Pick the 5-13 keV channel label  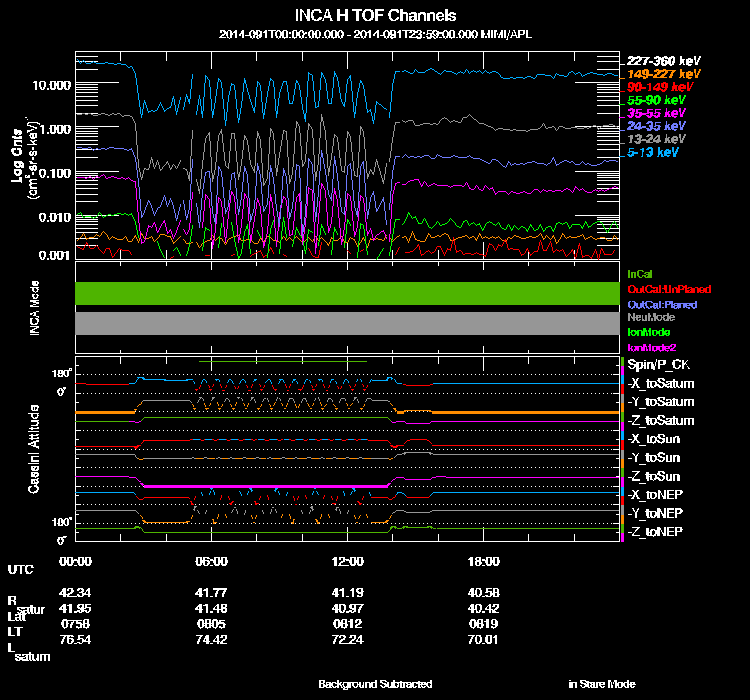pos(653,152)
